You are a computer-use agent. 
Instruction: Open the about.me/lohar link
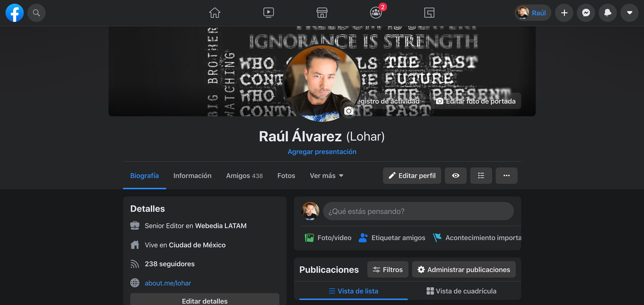coord(168,283)
